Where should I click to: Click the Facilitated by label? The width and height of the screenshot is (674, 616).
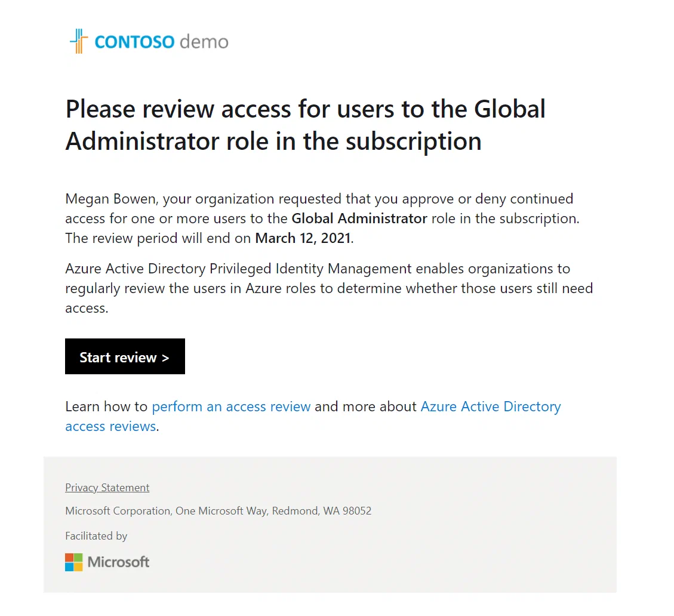[x=96, y=535]
